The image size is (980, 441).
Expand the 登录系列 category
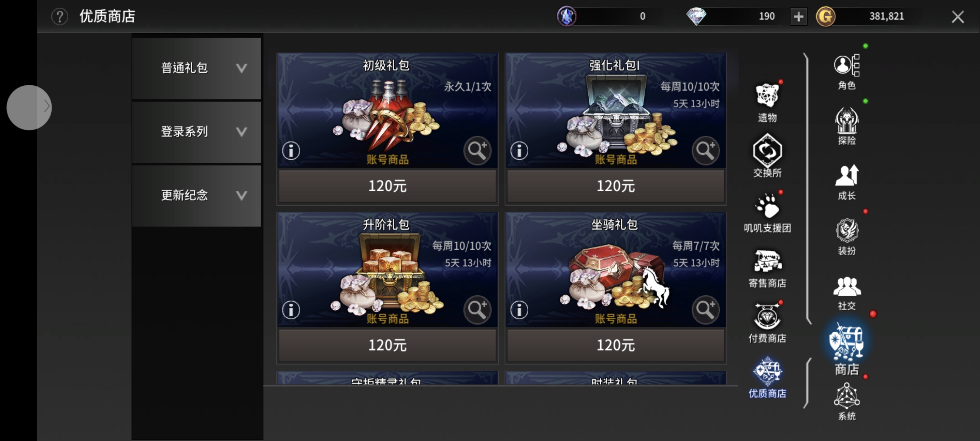(x=196, y=132)
